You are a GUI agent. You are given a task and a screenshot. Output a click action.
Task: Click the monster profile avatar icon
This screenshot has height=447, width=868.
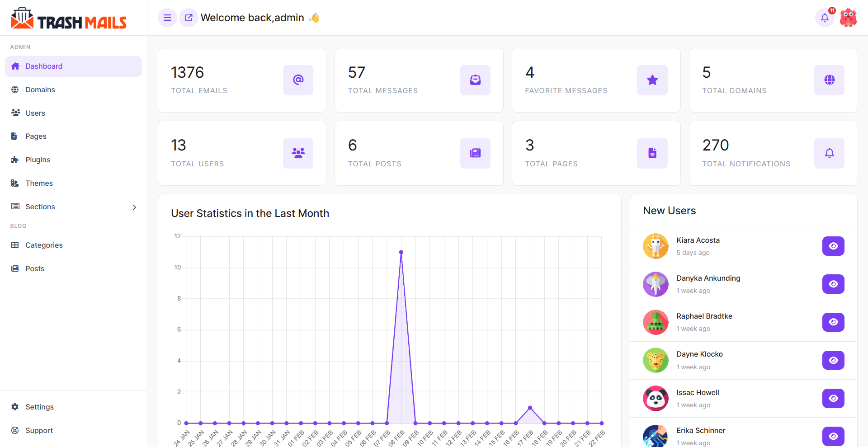coord(848,18)
